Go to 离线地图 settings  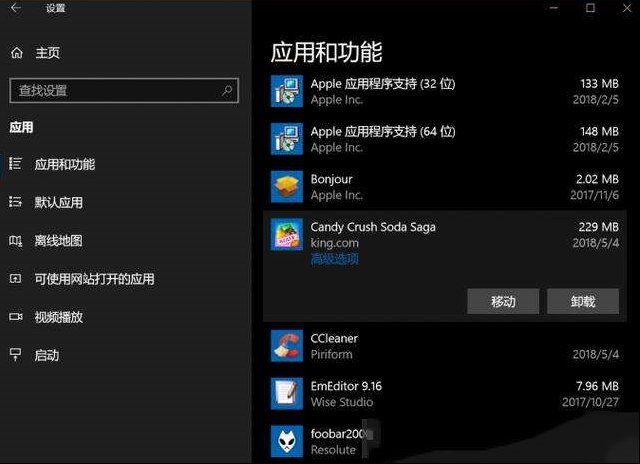tap(58, 240)
